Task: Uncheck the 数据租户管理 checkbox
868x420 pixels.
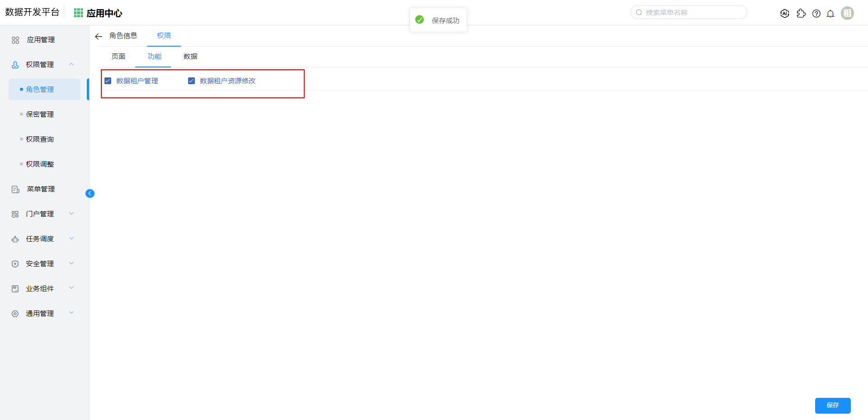Action: tap(108, 81)
